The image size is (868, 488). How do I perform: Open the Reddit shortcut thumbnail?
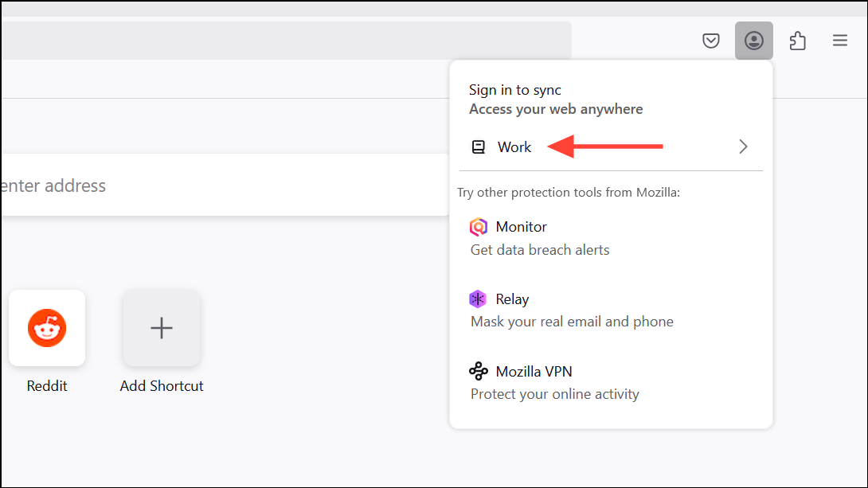point(46,327)
